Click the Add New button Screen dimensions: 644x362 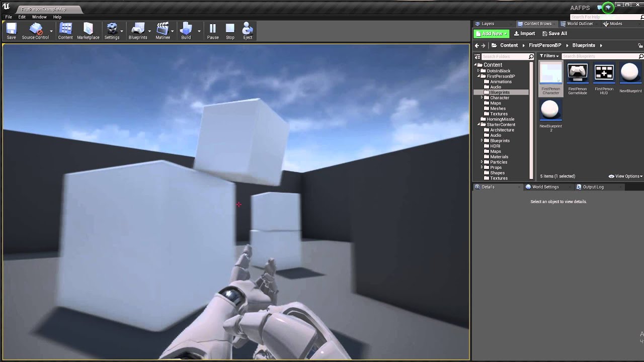point(492,34)
